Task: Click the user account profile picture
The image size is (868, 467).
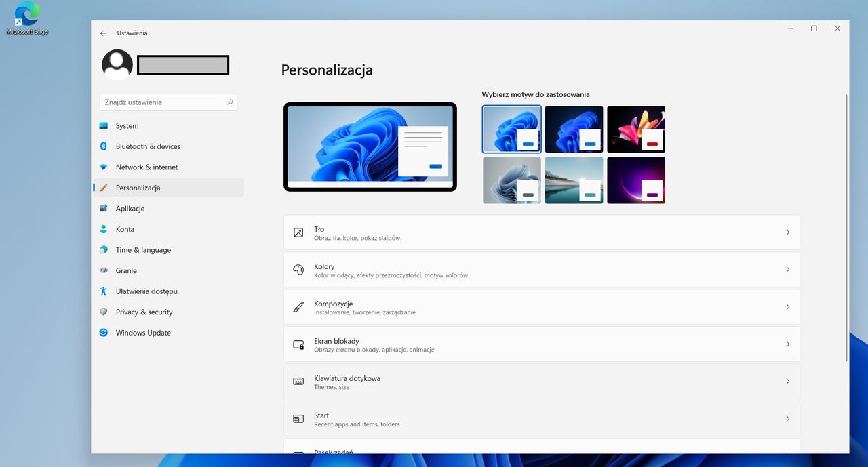Action: [x=117, y=64]
